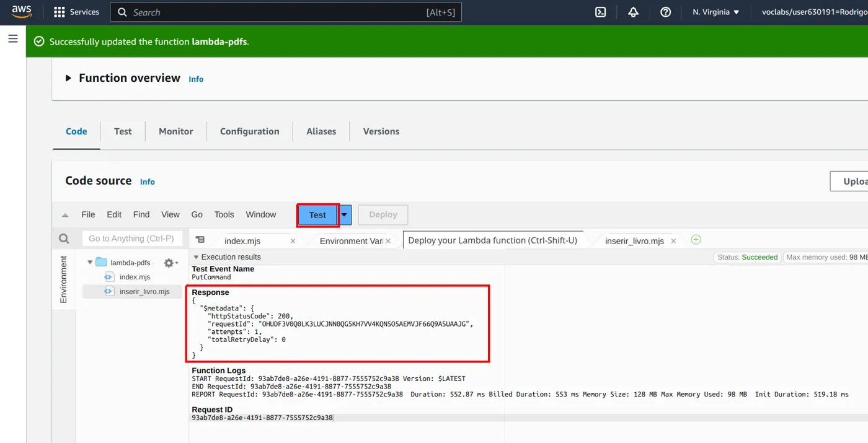Click the blue Test button

coord(317,215)
